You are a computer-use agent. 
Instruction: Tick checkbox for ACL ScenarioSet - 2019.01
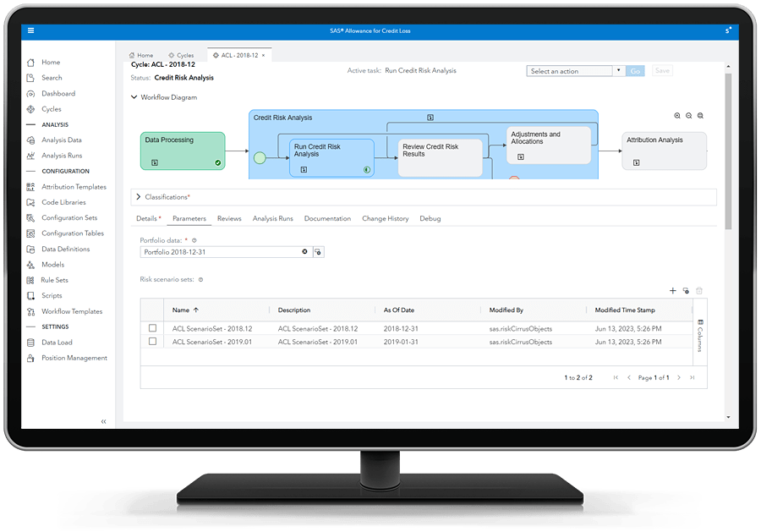click(152, 341)
